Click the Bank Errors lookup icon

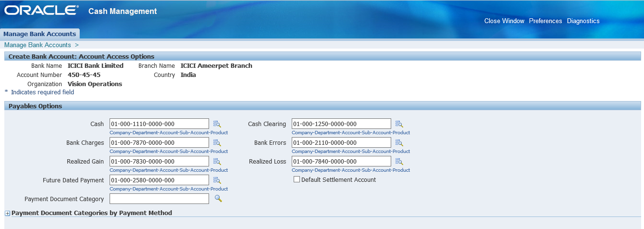pyautogui.click(x=399, y=143)
